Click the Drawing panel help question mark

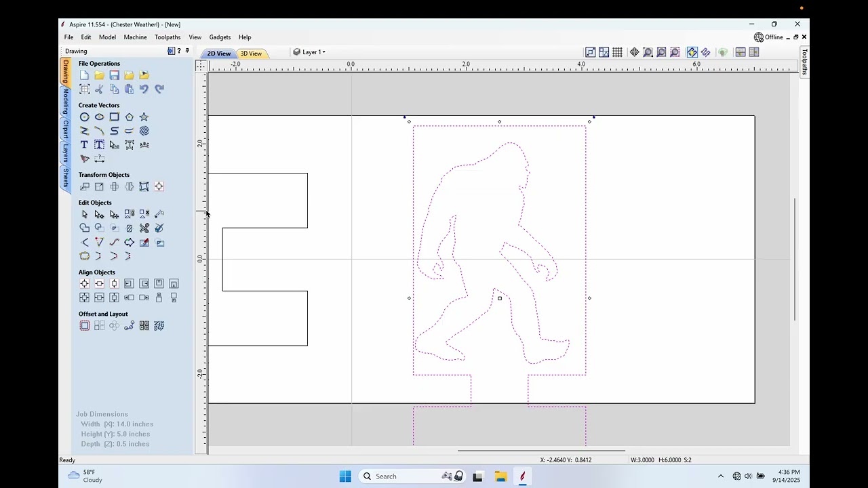pos(179,51)
